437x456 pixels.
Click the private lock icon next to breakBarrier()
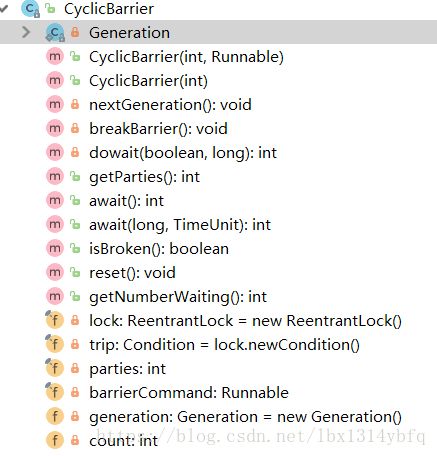tap(75, 129)
